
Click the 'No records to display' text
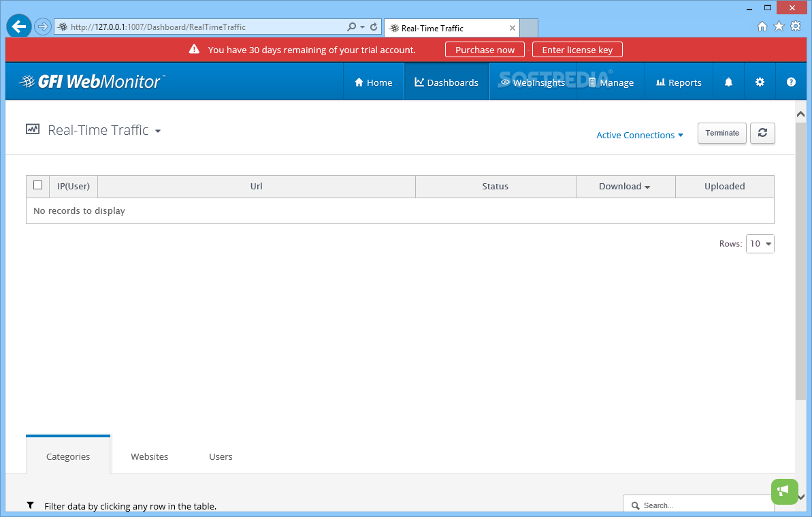(79, 211)
